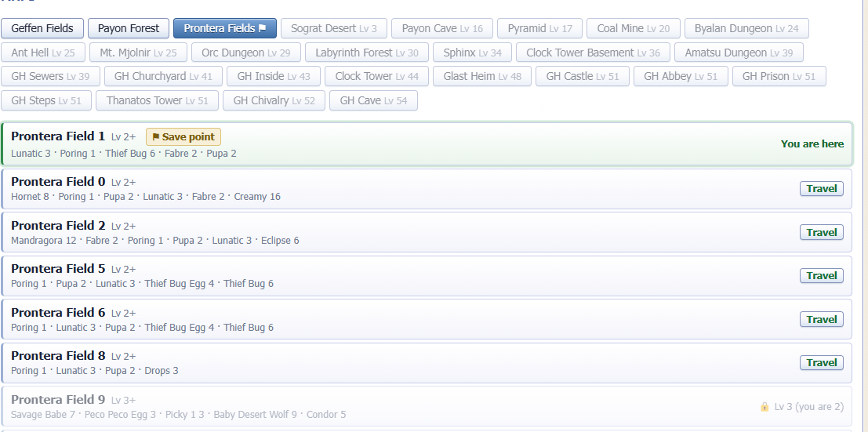Click the Coal Mine Lv 20 tab
This screenshot has width=868, height=432.
[x=634, y=28]
